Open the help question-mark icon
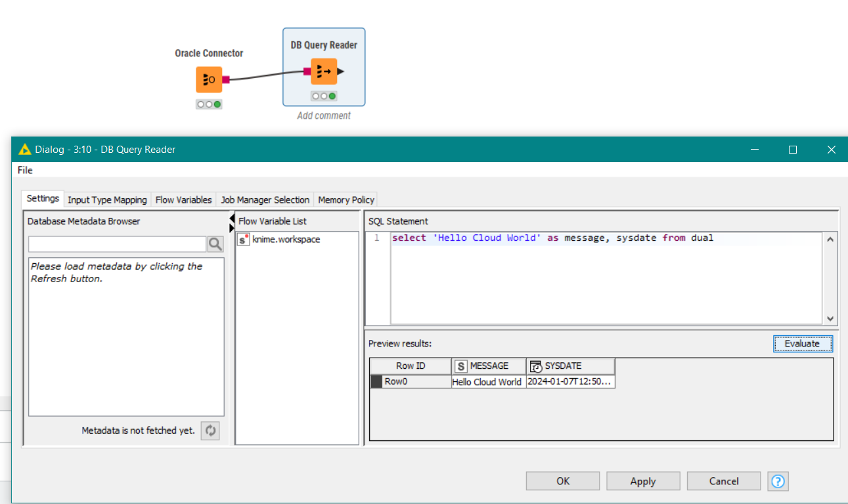 tap(778, 481)
